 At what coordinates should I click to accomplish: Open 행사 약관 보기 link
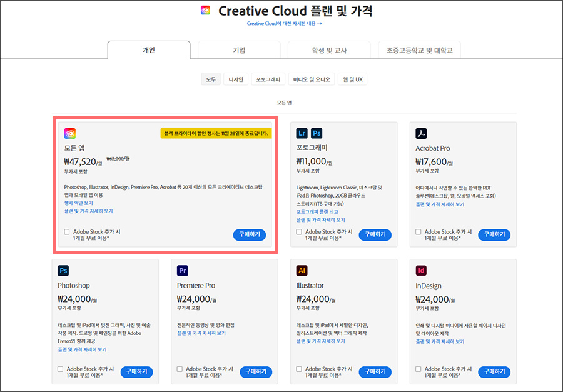click(79, 203)
